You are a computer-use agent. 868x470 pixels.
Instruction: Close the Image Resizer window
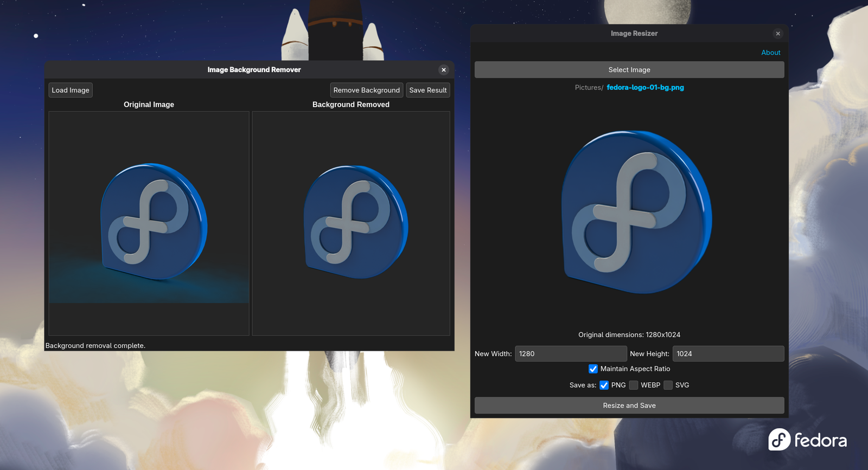[x=778, y=34]
